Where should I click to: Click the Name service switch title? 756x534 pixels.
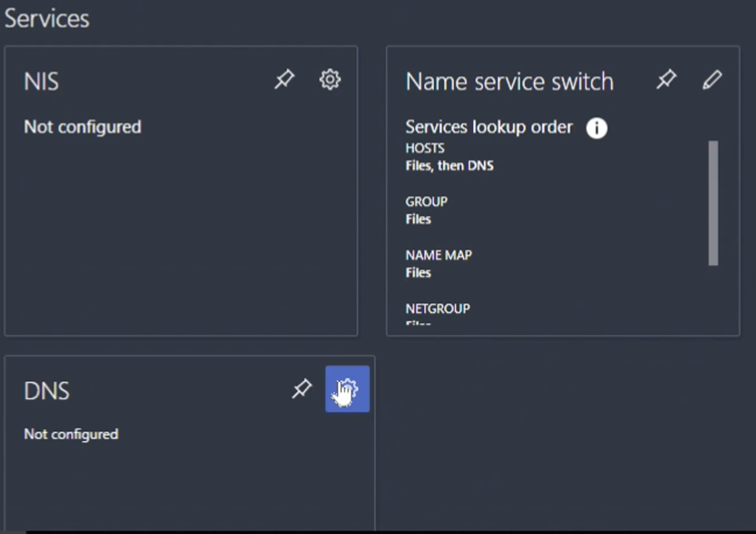pyautogui.click(x=509, y=82)
